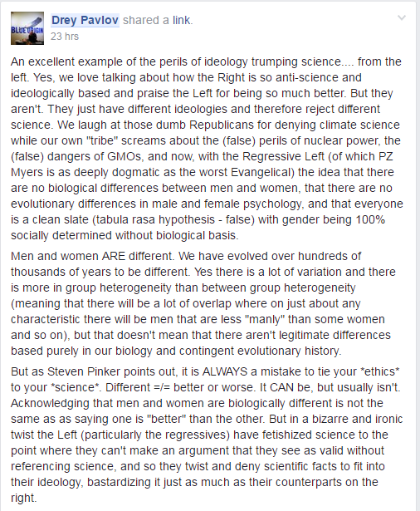Click the word 'Myers' in the post
This screenshot has width=420, height=511.
point(27,172)
